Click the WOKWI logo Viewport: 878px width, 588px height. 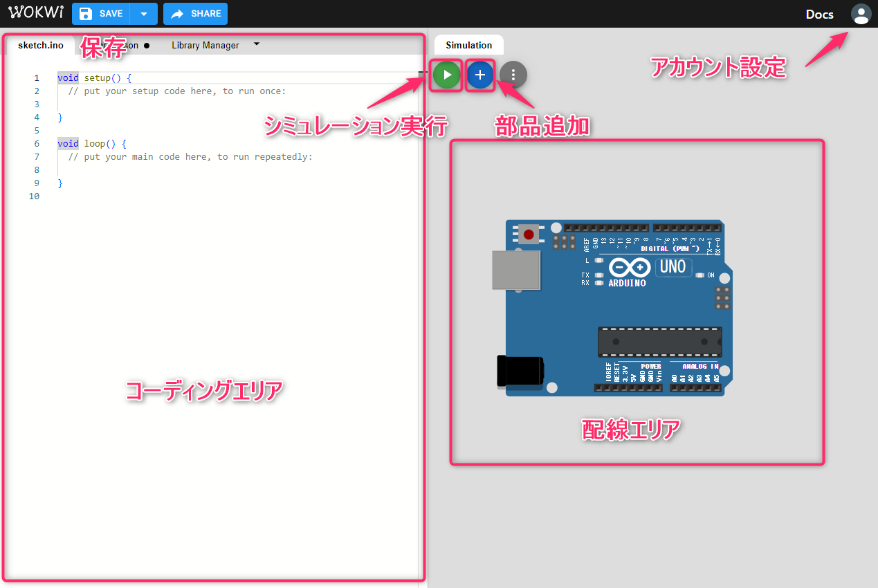coord(35,12)
